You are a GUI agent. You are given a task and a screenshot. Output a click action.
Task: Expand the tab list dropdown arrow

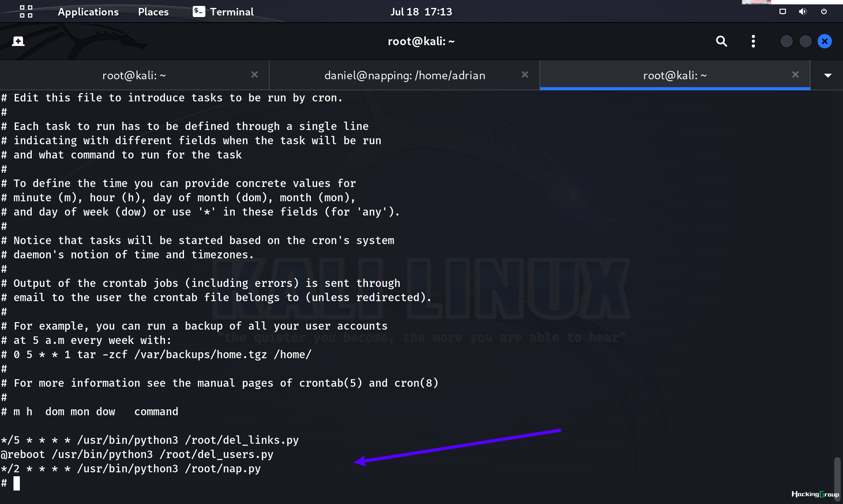click(x=828, y=75)
